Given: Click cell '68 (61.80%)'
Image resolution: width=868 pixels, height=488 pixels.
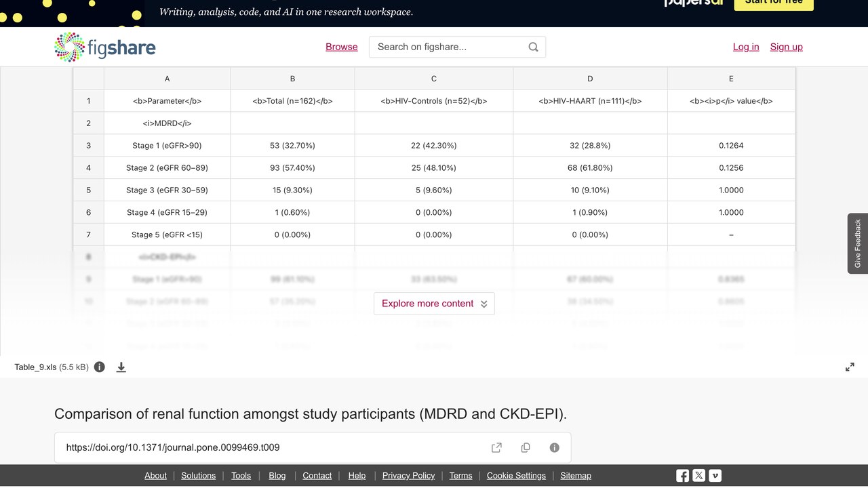Looking at the screenshot, I should coord(590,167).
